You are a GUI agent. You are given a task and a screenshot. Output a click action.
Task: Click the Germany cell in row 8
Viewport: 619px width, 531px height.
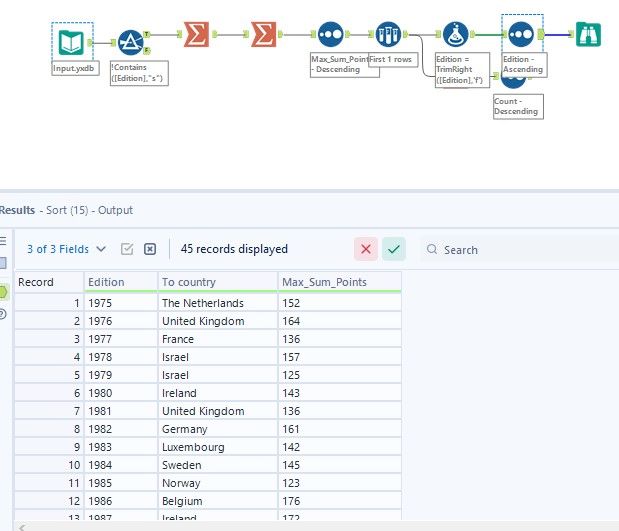pyautogui.click(x=218, y=429)
